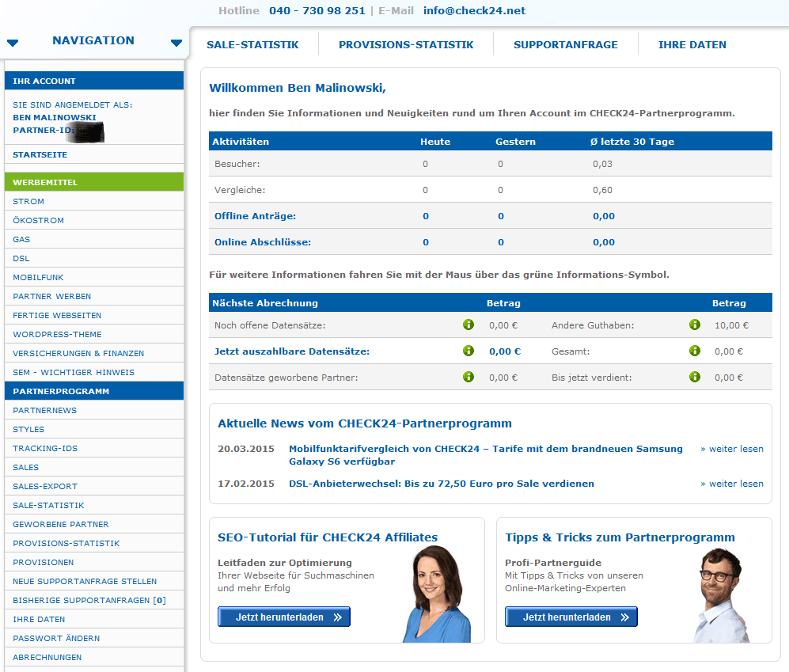This screenshot has height=672, width=789.
Task: Open Geworbene Partner sidebar entry
Action: [x=94, y=525]
